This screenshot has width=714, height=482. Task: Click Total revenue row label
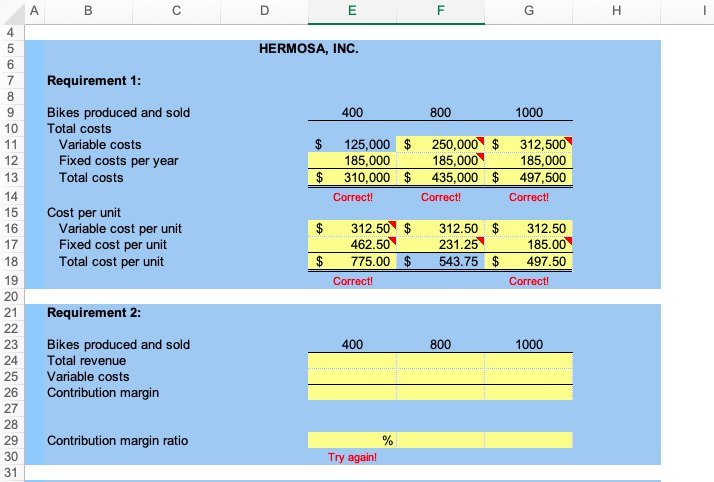(x=87, y=360)
